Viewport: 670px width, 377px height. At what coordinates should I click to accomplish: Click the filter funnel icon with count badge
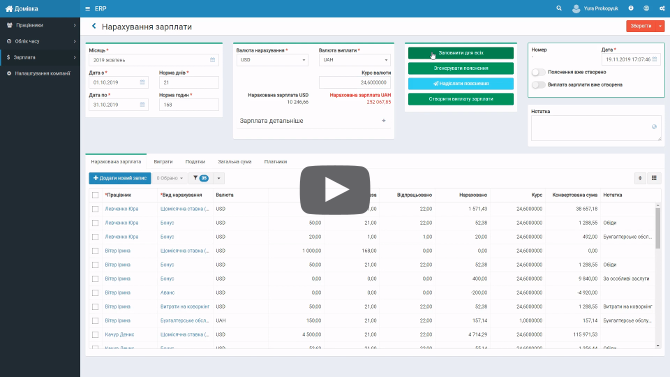[x=200, y=178]
